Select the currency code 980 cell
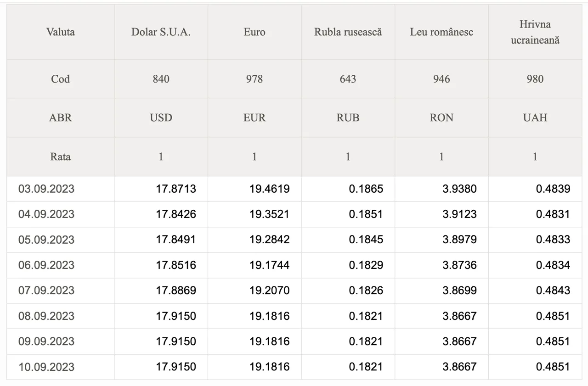 (x=535, y=79)
